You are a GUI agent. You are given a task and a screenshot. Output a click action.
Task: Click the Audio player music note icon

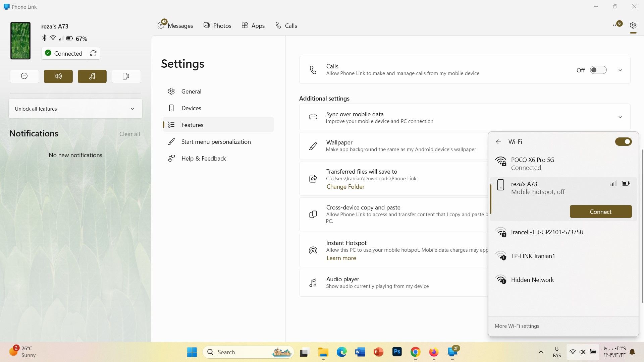313,283
